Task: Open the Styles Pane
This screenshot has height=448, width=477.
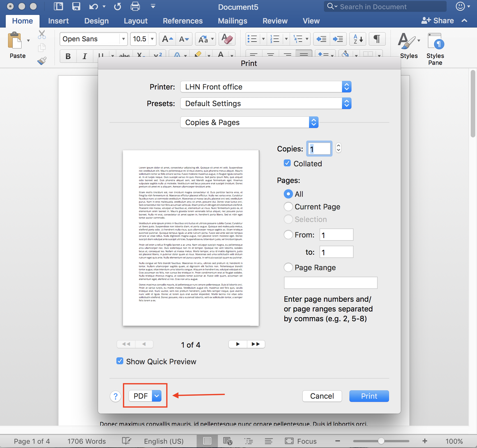Action: tap(435, 49)
